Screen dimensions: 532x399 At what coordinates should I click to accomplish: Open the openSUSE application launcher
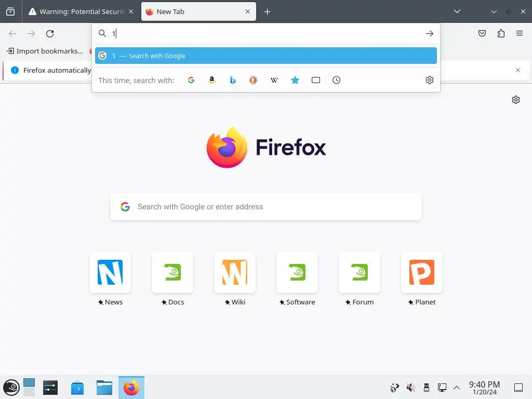point(11,388)
